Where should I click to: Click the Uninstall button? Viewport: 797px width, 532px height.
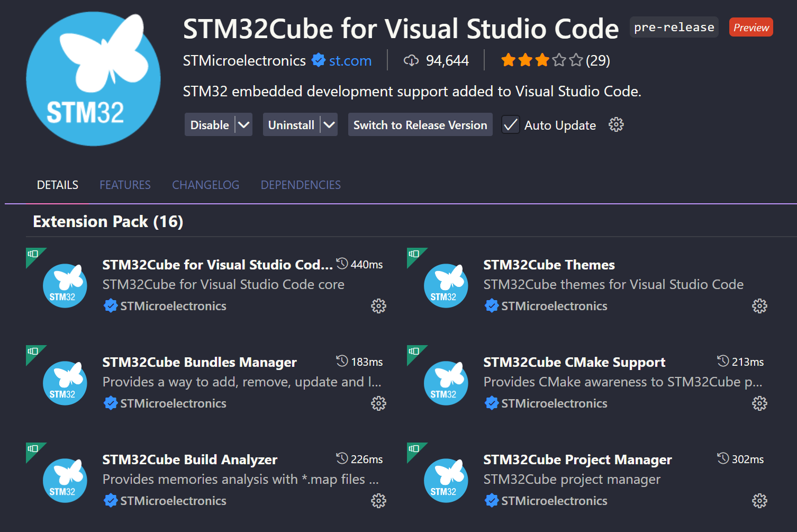(291, 125)
